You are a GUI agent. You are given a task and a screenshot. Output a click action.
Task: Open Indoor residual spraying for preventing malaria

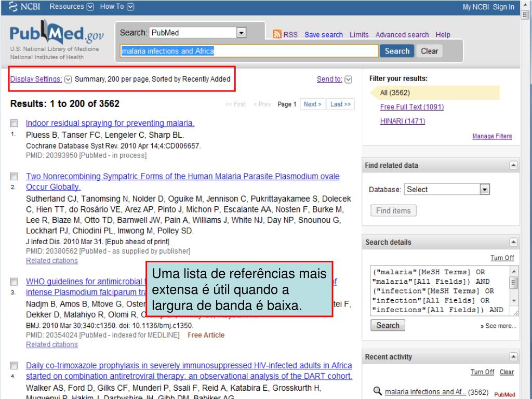[110, 123]
